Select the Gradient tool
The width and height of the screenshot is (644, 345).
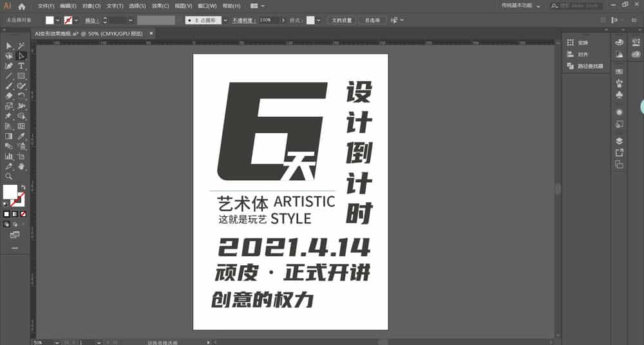pos(9,136)
